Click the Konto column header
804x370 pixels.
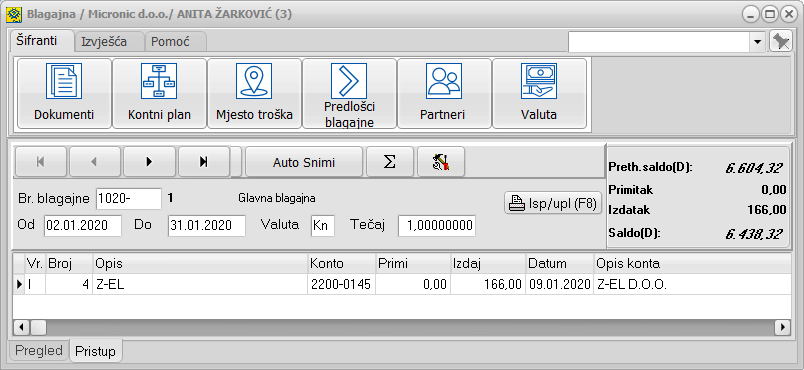(341, 264)
